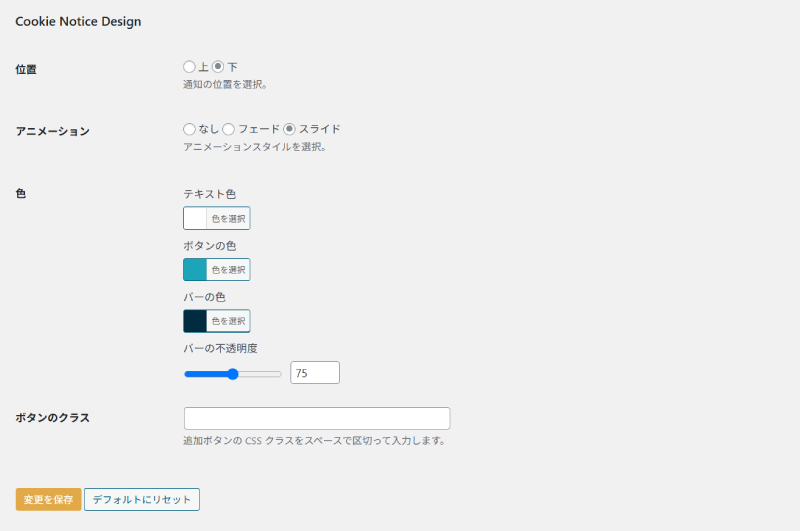The image size is (800, 531).
Task: Select the 上 position radio button
Action: coord(190,67)
